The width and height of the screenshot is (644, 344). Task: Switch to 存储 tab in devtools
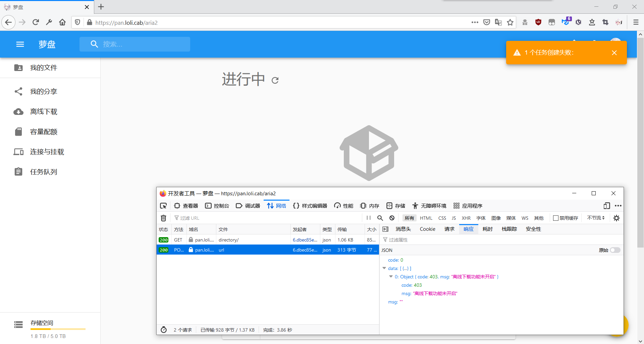396,206
